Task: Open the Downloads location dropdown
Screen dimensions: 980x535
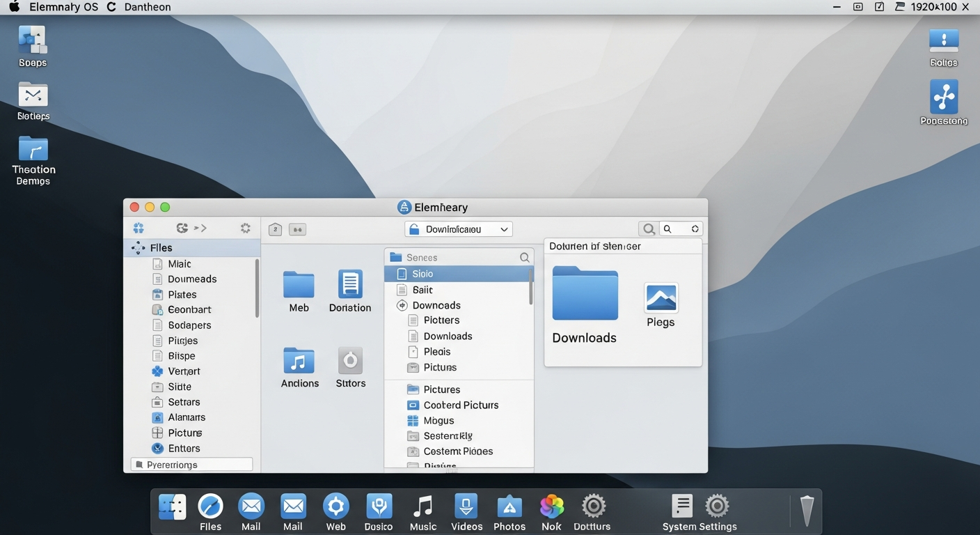Action: 458,229
